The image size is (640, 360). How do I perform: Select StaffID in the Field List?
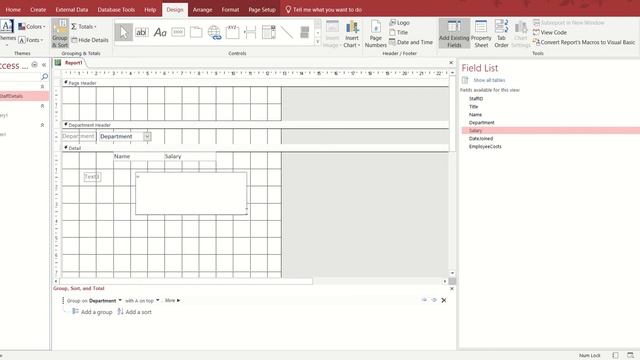coord(476,99)
